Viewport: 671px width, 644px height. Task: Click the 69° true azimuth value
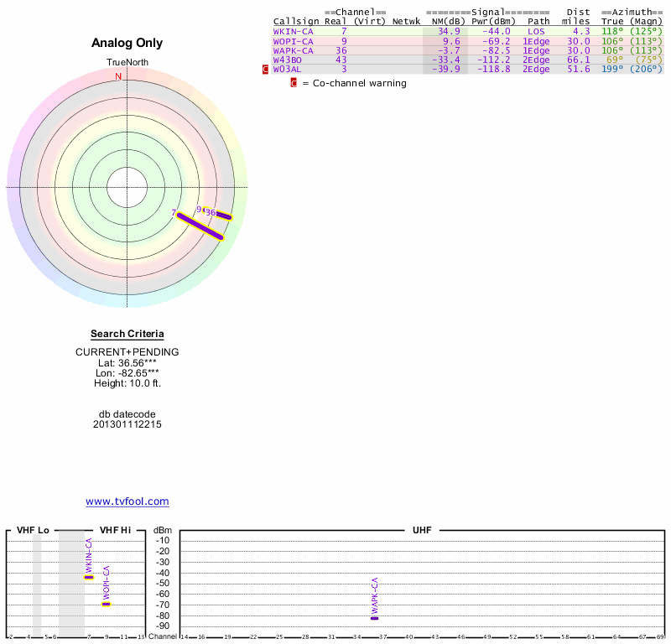[x=615, y=60]
